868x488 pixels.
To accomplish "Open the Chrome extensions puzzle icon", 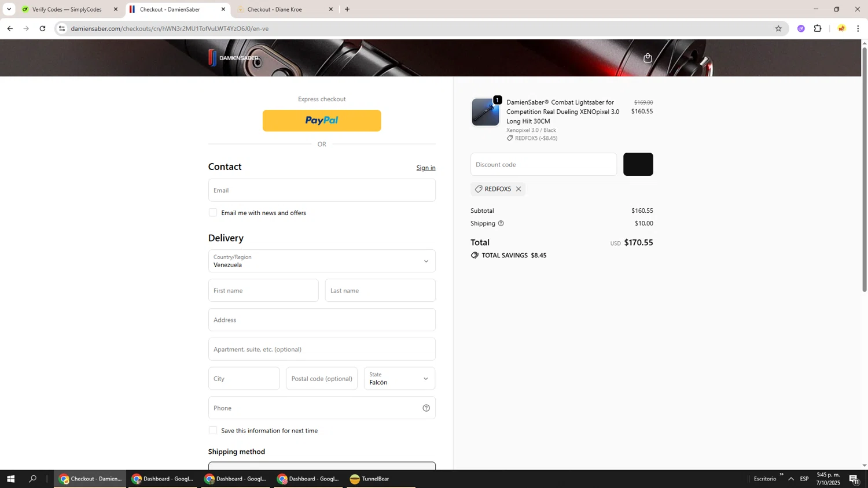I will coord(818,28).
